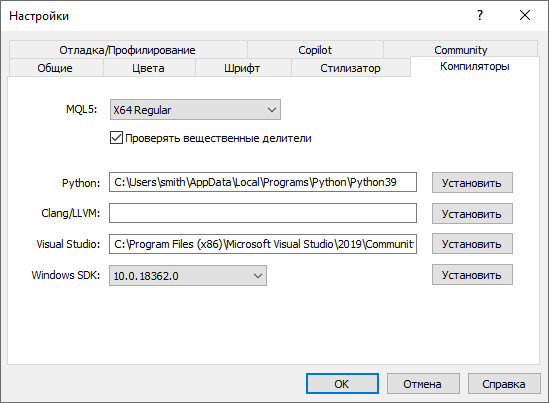Viewport: 549px width, 403px height.
Task: Expand the Windows SDK version dropdown
Action: [188, 276]
